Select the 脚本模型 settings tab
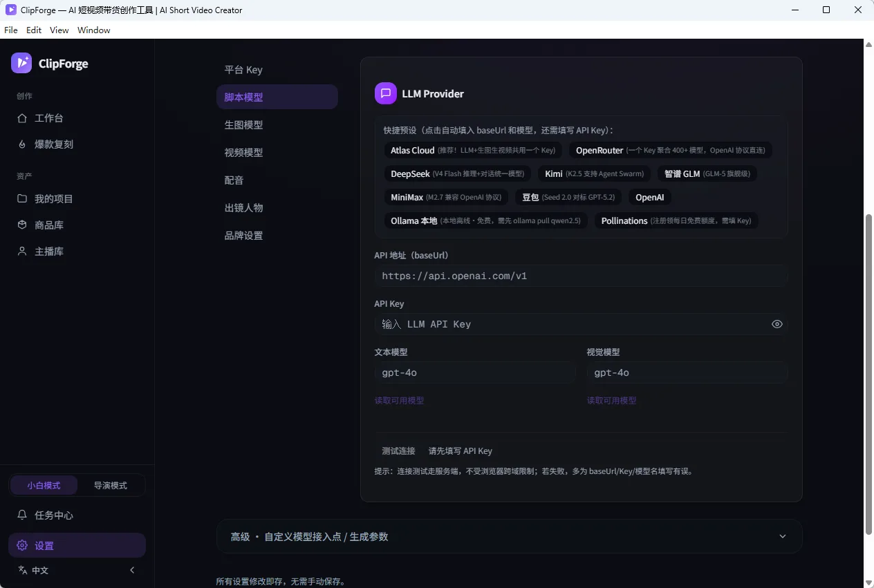Viewport: 874px width, 588px height. coord(277,97)
